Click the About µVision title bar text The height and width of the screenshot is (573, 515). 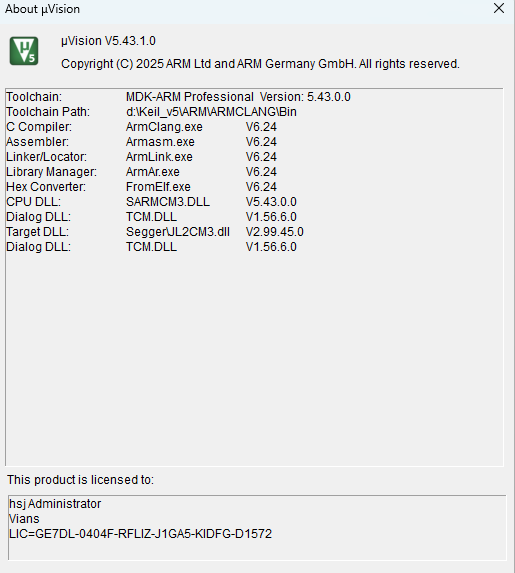click(42, 9)
